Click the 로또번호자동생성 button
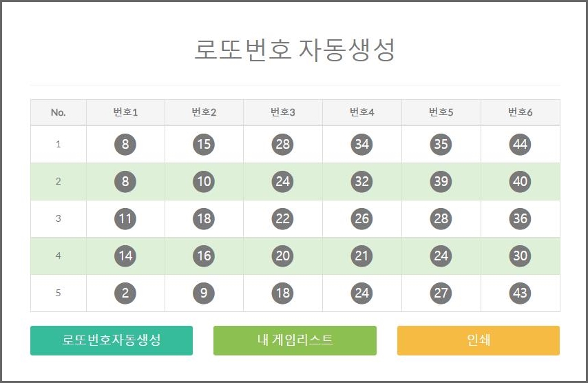This screenshot has width=588, height=383. tap(112, 340)
